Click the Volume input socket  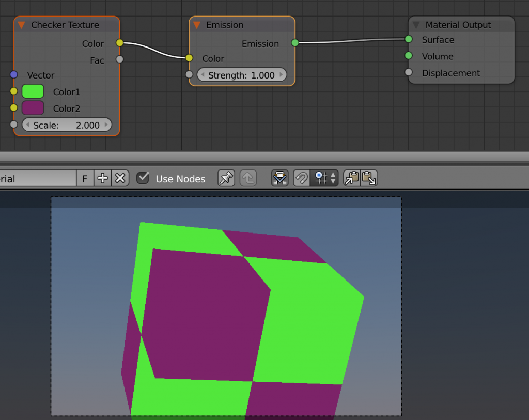pos(409,56)
